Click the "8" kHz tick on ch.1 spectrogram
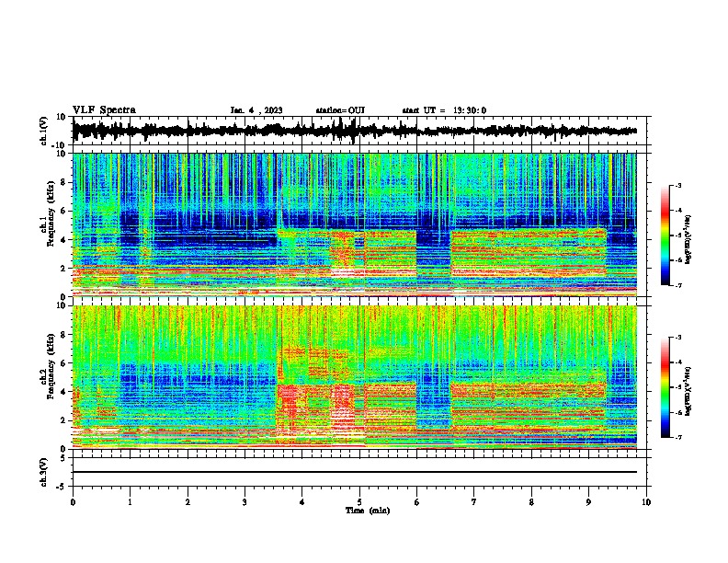 tap(64, 182)
